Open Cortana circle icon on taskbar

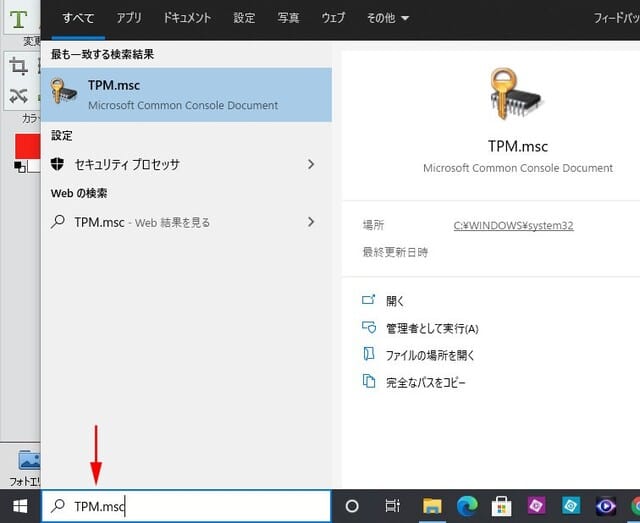tap(352, 506)
